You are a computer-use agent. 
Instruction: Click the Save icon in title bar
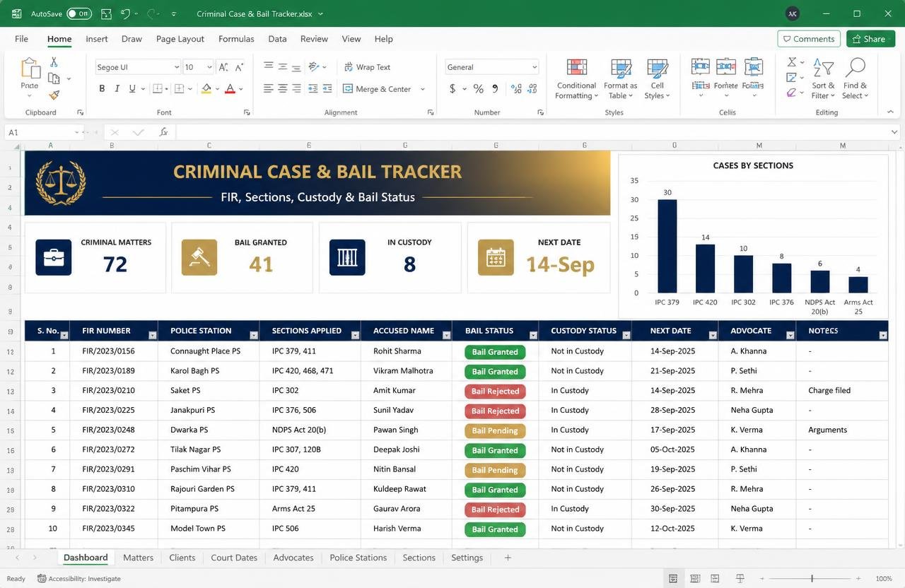pos(106,13)
